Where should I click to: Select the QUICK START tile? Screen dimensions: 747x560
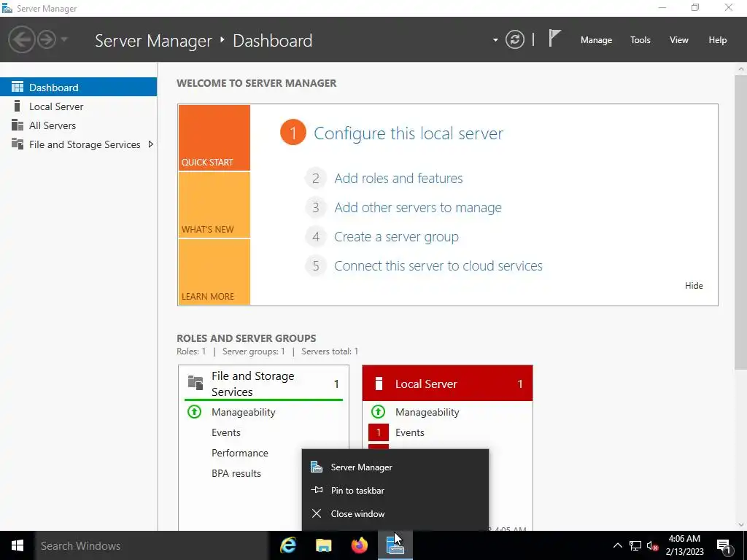coord(214,138)
